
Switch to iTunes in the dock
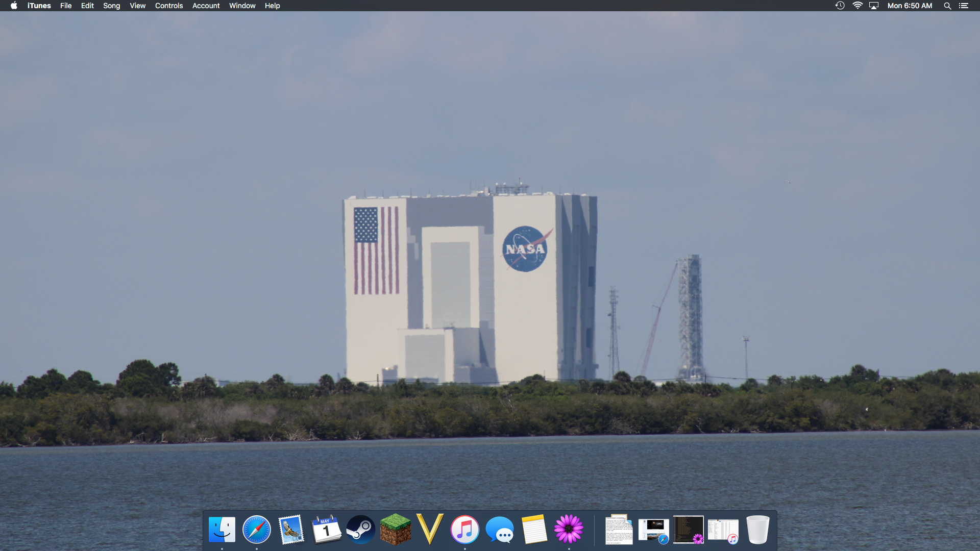click(465, 530)
